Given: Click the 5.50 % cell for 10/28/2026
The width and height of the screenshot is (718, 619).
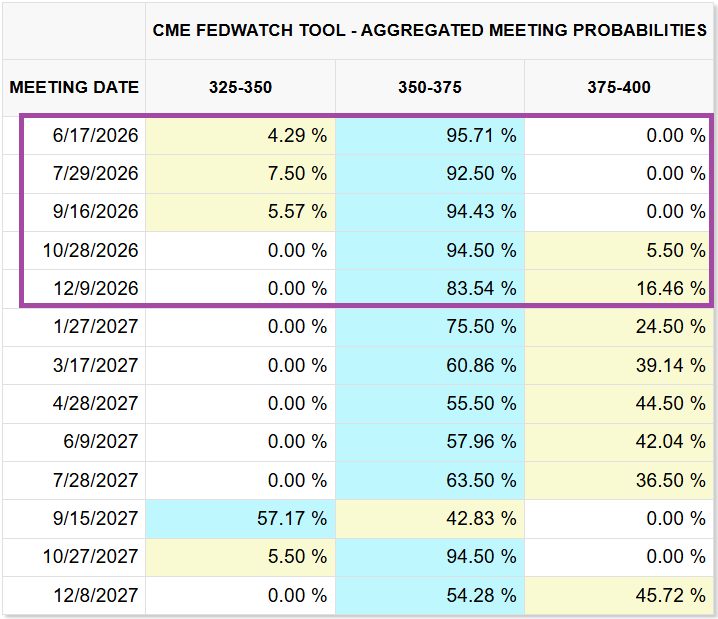Looking at the screenshot, I should (x=619, y=250).
